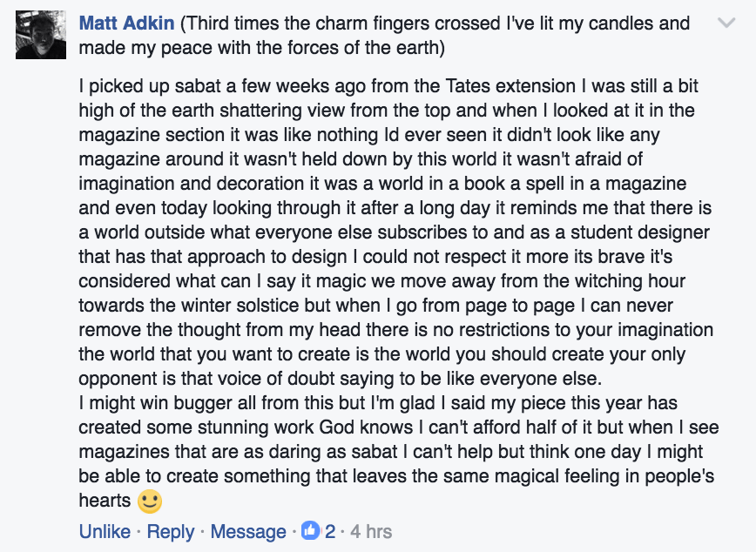Unlike this comment
This screenshot has height=552, width=756.
click(x=105, y=531)
